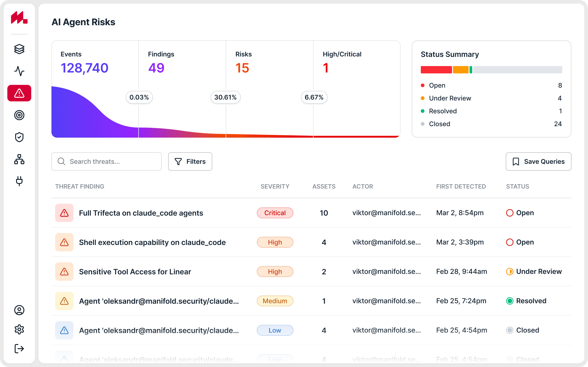Open the shield checkmark sidebar icon

click(x=19, y=137)
